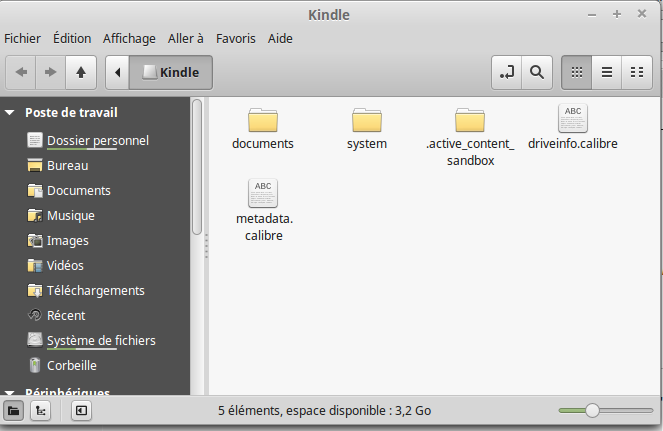The width and height of the screenshot is (663, 431).
Task: Click the documents folder name label
Action: 263,143
